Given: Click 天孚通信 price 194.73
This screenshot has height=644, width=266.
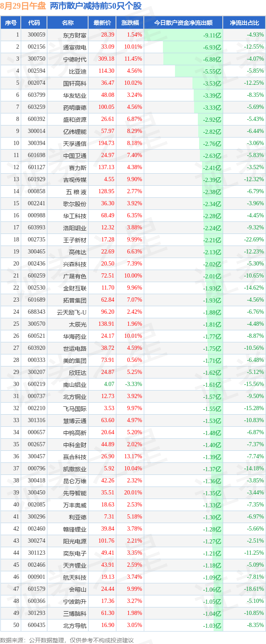Looking at the screenshot, I should (106, 143).
